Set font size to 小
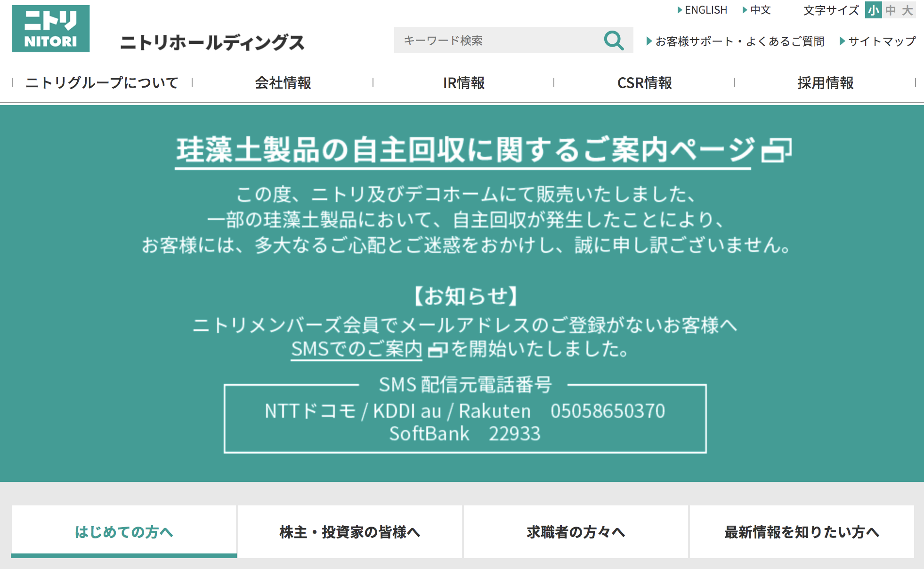 (874, 10)
